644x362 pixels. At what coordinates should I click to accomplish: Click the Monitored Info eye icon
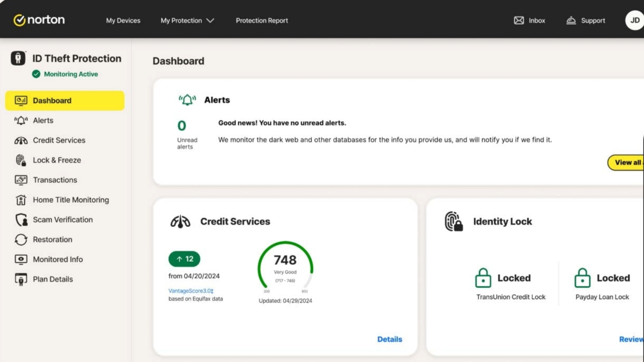[x=21, y=259]
